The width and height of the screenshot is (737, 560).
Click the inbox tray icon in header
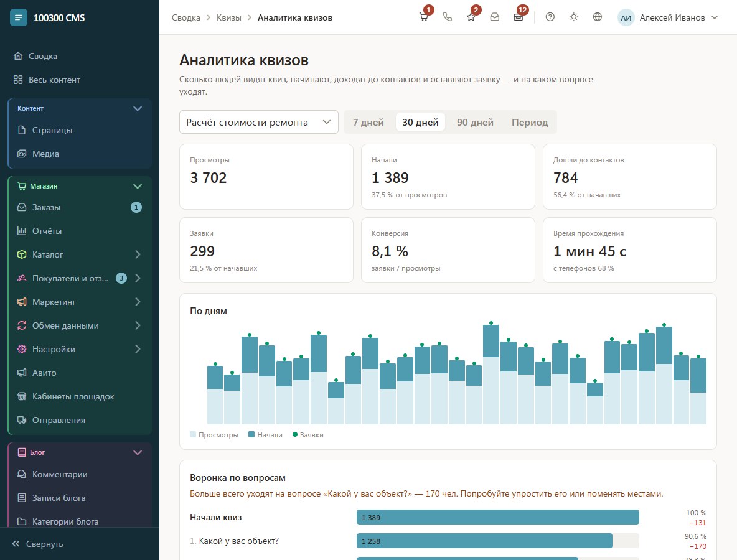(x=494, y=17)
